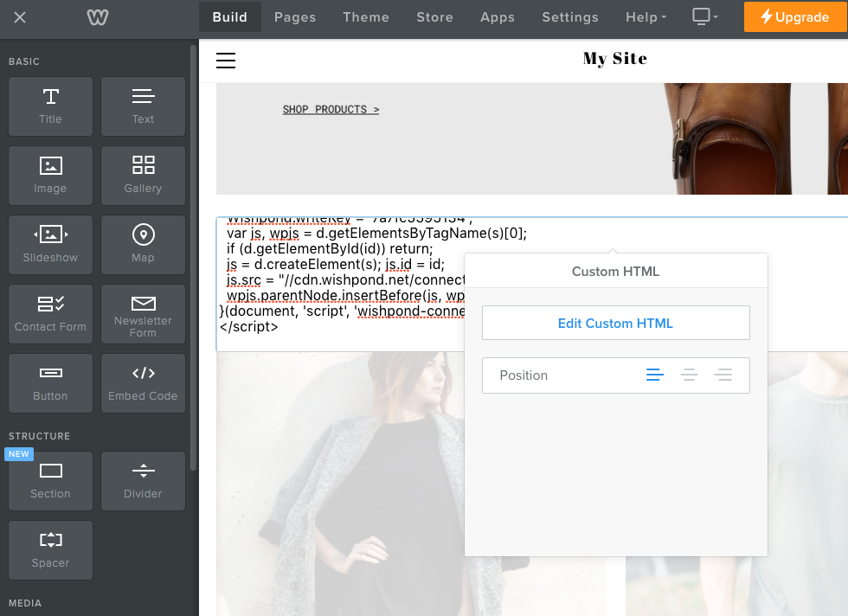Open the Help dropdown menu
This screenshot has height=616, width=848.
pos(646,17)
